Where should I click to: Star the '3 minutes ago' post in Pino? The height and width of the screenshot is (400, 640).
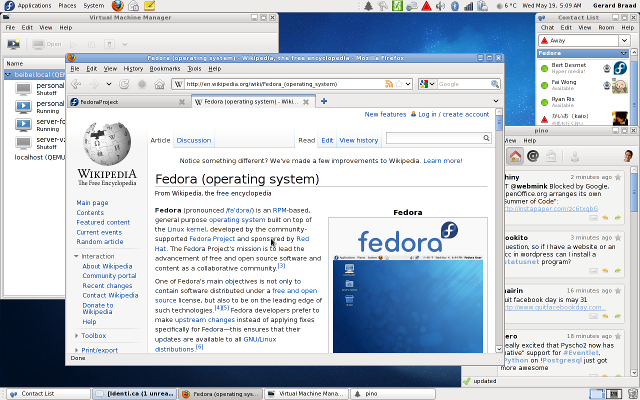(618, 237)
